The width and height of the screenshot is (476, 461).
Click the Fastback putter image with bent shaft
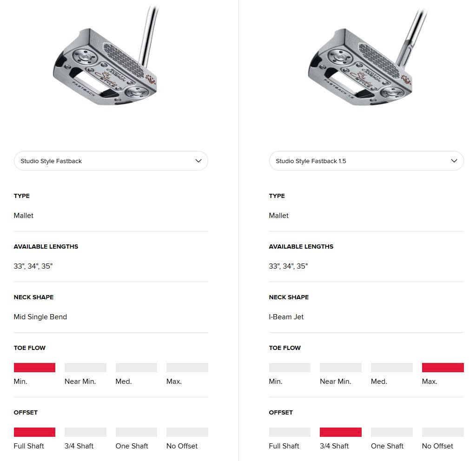pyautogui.click(x=107, y=58)
